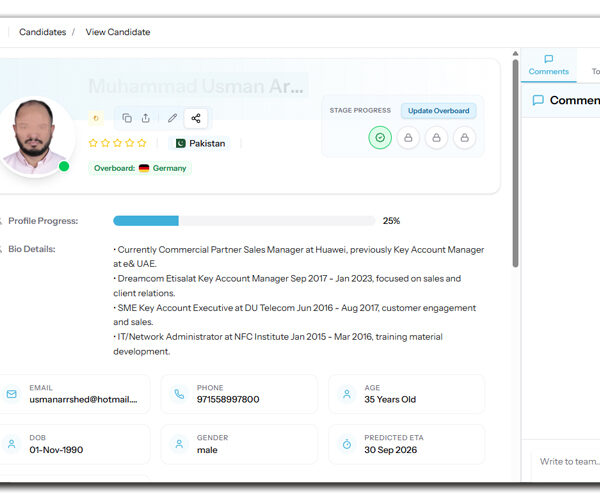The height and width of the screenshot is (500, 600).
Task: Click the candidate profile photo
Action: tap(35, 135)
